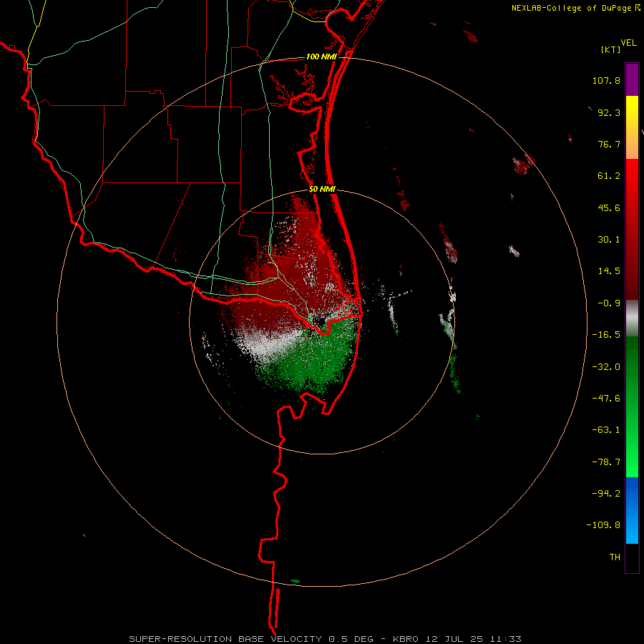
Task: Click the [KT] units label
Action: point(610,49)
